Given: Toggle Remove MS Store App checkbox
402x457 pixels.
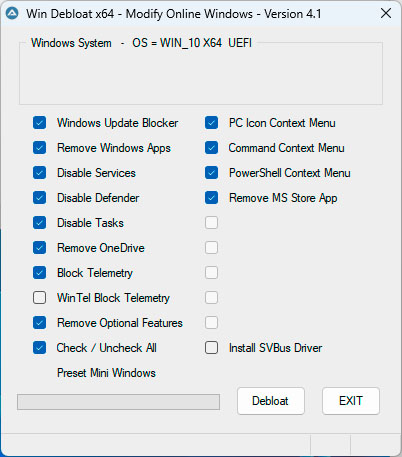Looking at the screenshot, I should coord(212,198).
